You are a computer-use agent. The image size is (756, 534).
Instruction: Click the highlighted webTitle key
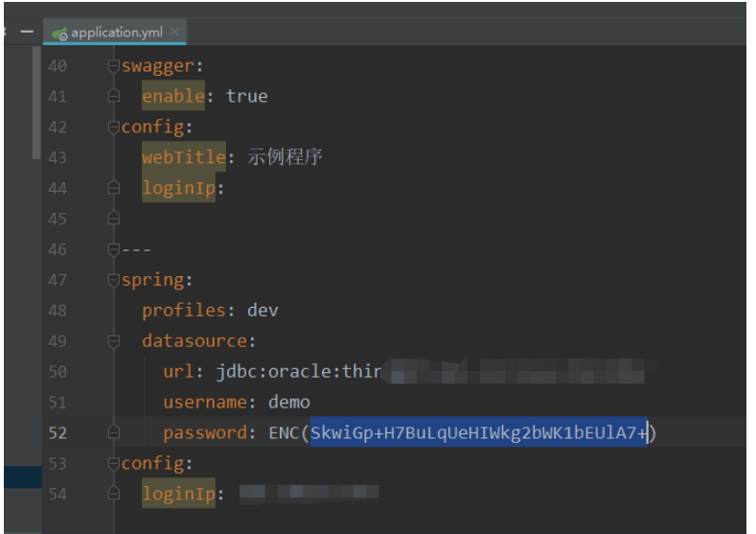click(x=183, y=157)
